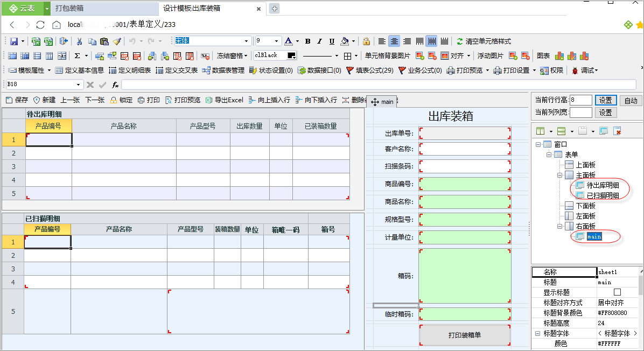The height and width of the screenshot is (351, 644).
Task: Collapse the 主面板 tree node
Action: point(559,175)
